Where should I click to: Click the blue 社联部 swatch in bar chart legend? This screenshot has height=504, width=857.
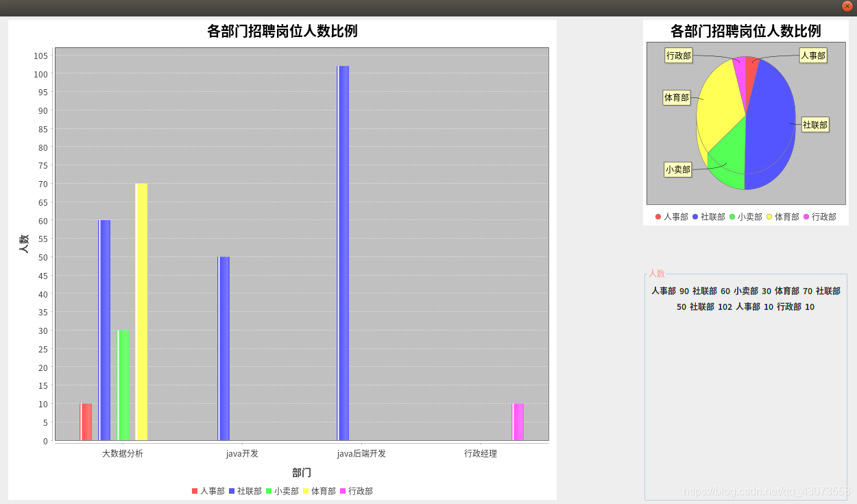[232, 491]
